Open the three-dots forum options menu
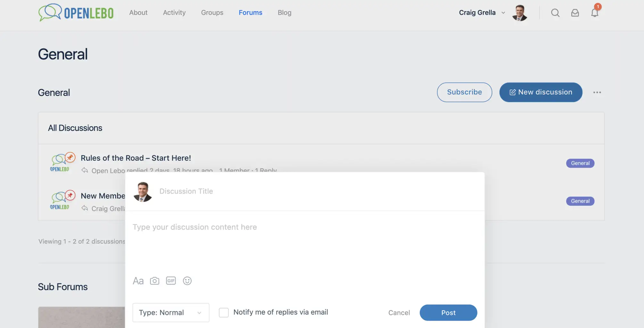Viewport: 644px width, 328px height. 597,92
